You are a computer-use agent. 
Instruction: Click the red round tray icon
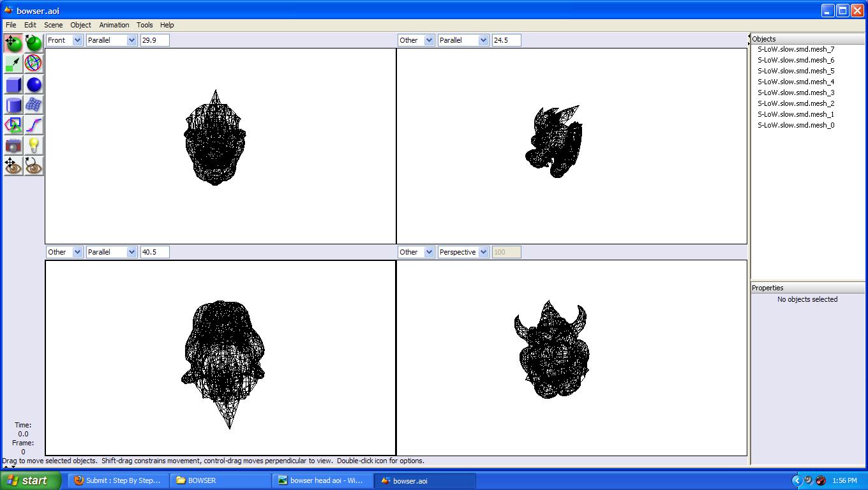821,480
